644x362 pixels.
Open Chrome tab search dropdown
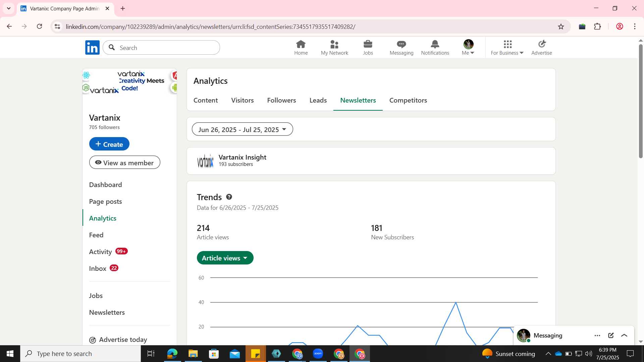tap(9, 8)
